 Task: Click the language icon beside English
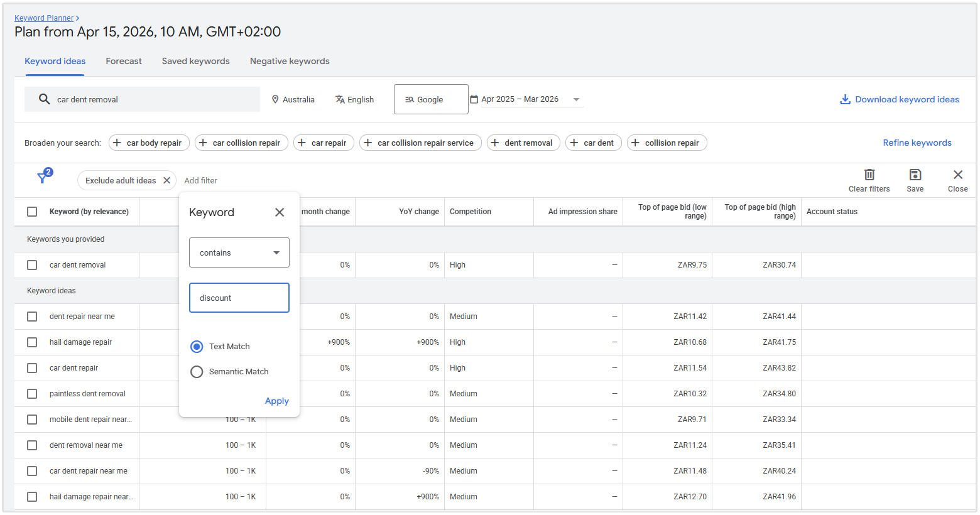pyautogui.click(x=340, y=99)
